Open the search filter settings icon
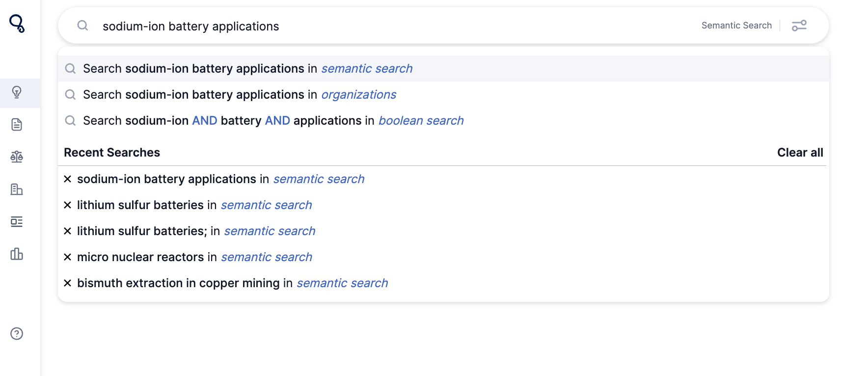The image size is (868, 376). [799, 26]
